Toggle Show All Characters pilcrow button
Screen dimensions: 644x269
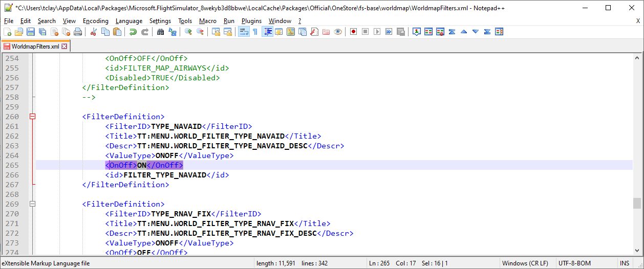tap(255, 32)
